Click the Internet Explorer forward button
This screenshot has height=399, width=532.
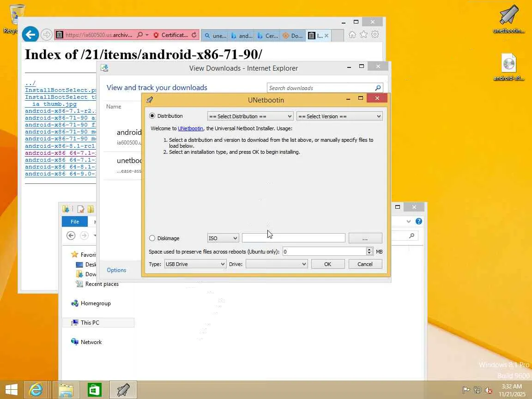[46, 35]
